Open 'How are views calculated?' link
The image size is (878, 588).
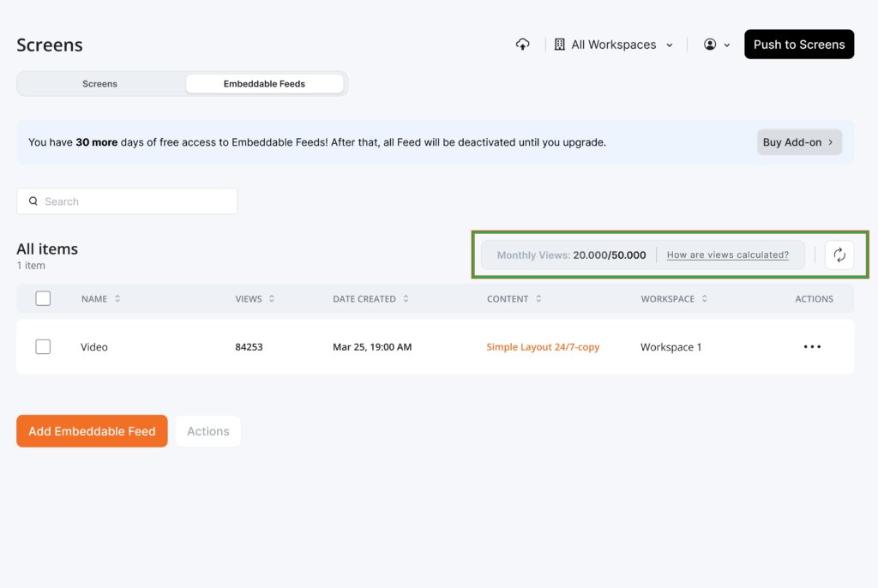coord(727,255)
